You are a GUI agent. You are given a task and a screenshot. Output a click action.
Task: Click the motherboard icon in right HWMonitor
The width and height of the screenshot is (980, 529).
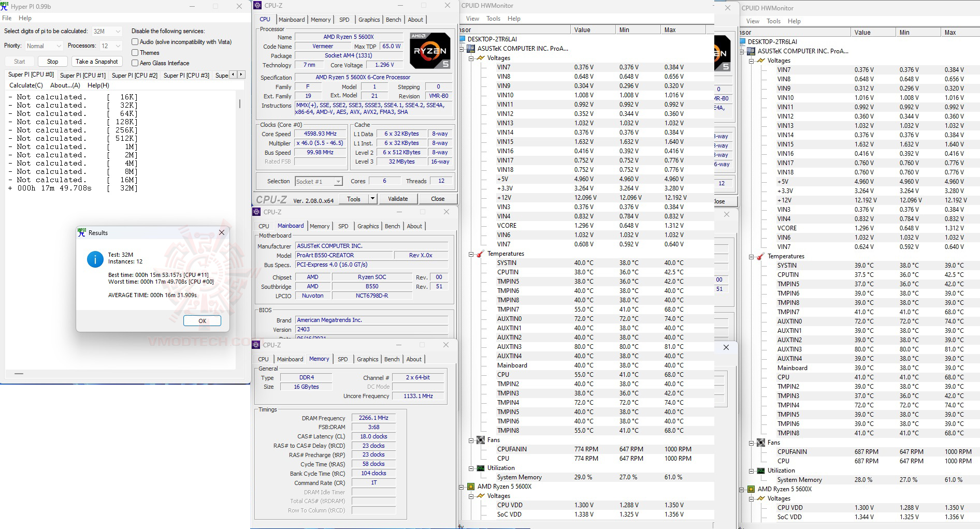(x=751, y=51)
